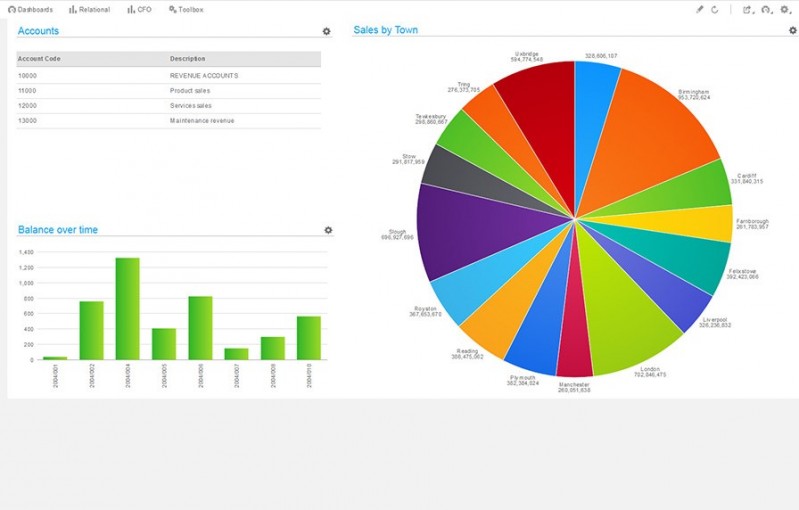The image size is (799, 510).
Task: Open the Accounts panel gear settings
Action: tap(326, 32)
